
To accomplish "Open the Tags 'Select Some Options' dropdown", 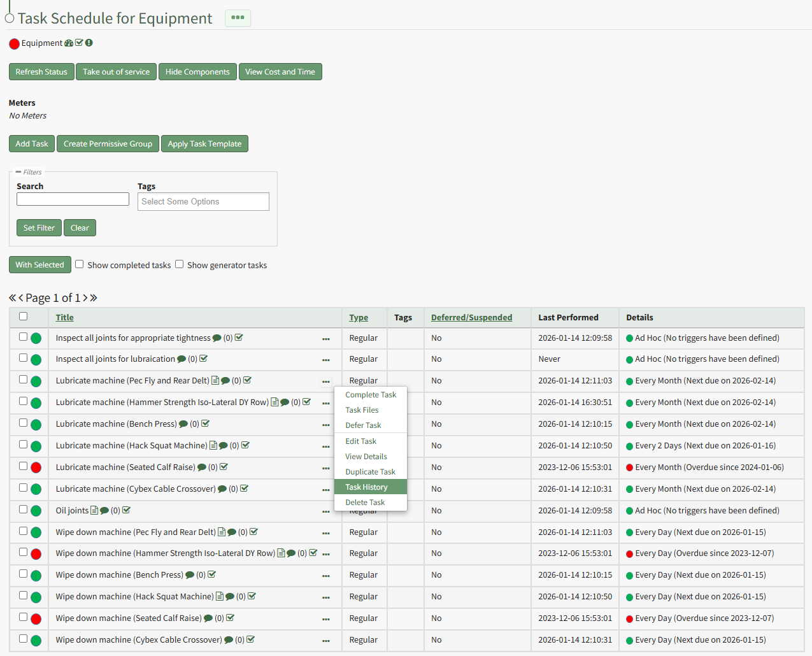I will (203, 202).
